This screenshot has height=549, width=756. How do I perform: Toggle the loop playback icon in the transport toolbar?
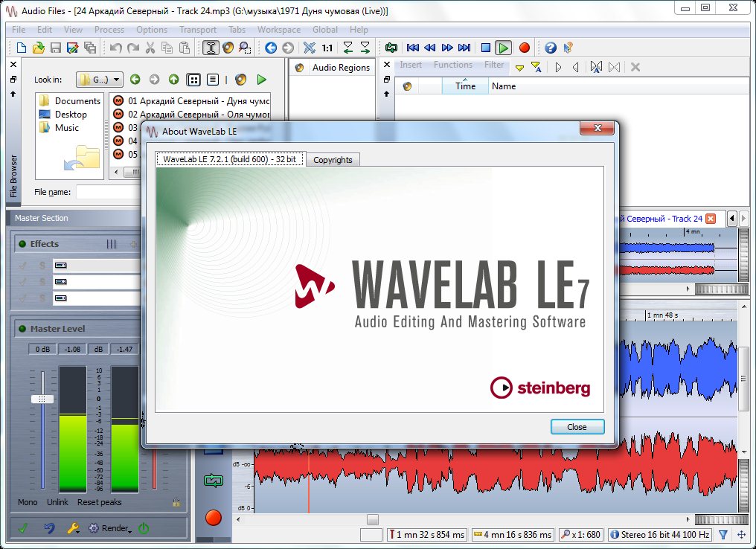(391, 48)
